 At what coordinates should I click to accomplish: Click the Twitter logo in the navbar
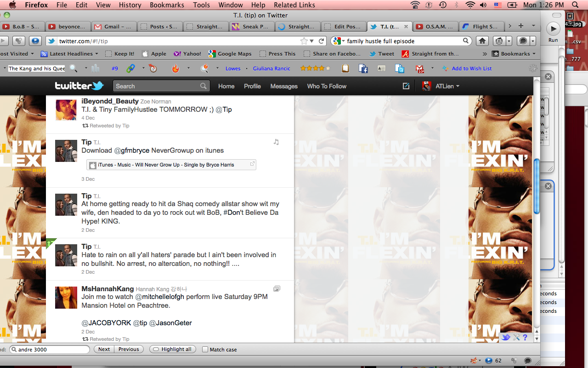(79, 86)
